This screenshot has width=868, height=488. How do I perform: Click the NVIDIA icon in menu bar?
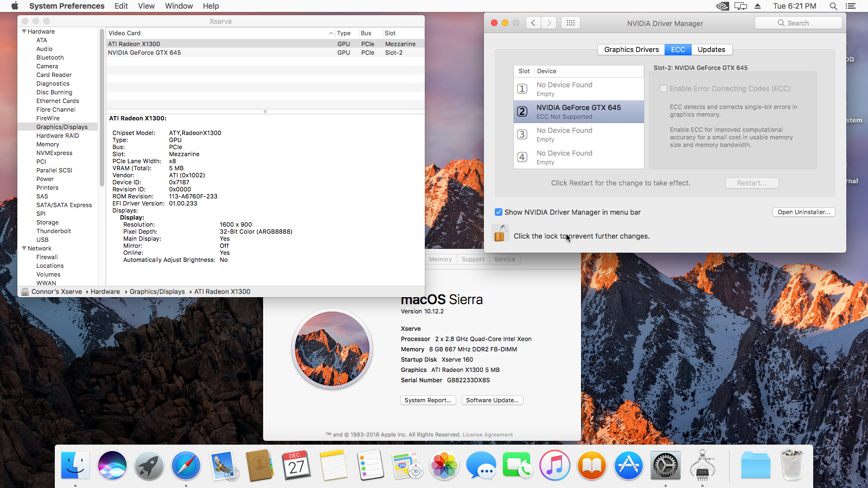(x=723, y=6)
